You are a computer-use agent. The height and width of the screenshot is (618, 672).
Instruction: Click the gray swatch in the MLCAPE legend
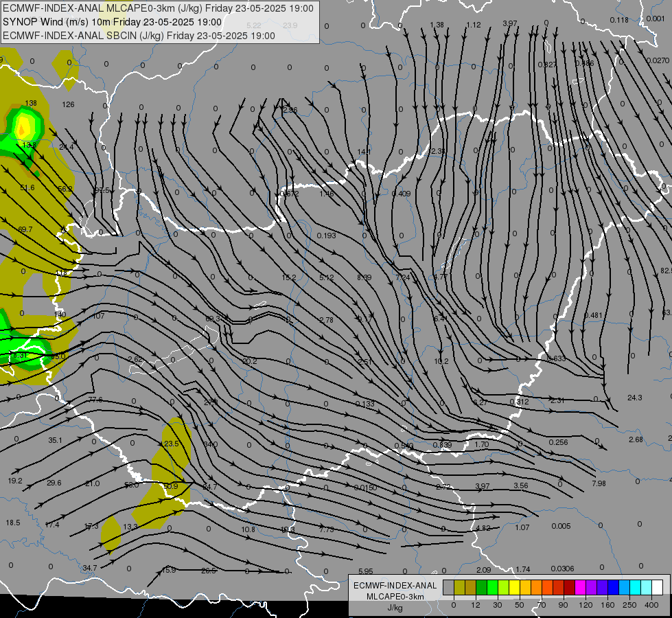[x=449, y=587]
